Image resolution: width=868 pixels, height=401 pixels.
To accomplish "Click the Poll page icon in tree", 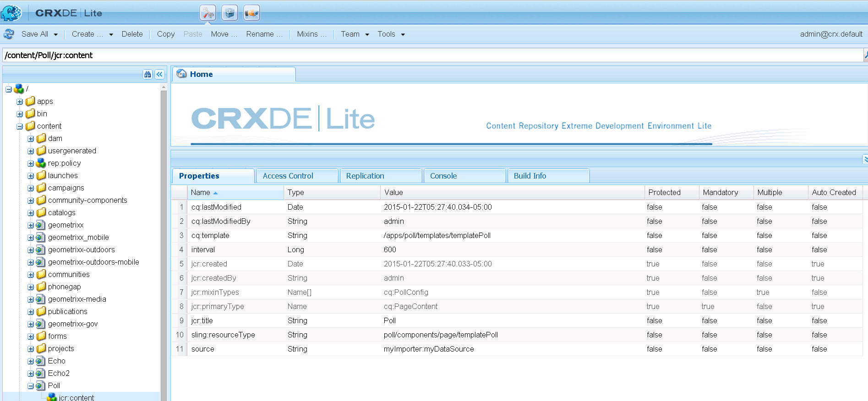I will tap(41, 385).
